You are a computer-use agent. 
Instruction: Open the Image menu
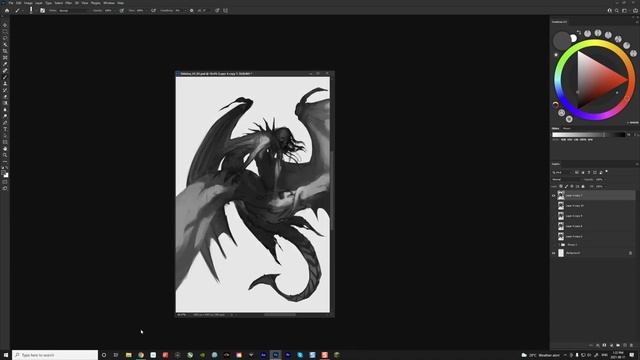click(x=28, y=3)
